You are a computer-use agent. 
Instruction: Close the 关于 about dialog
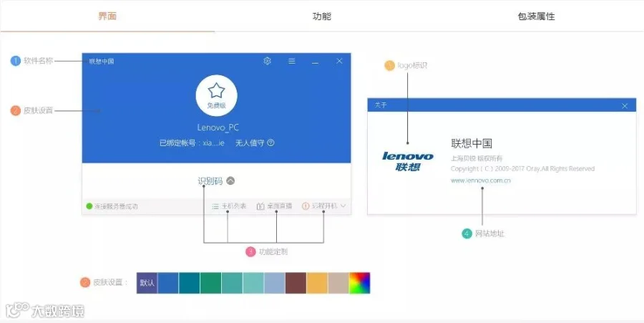click(625, 106)
